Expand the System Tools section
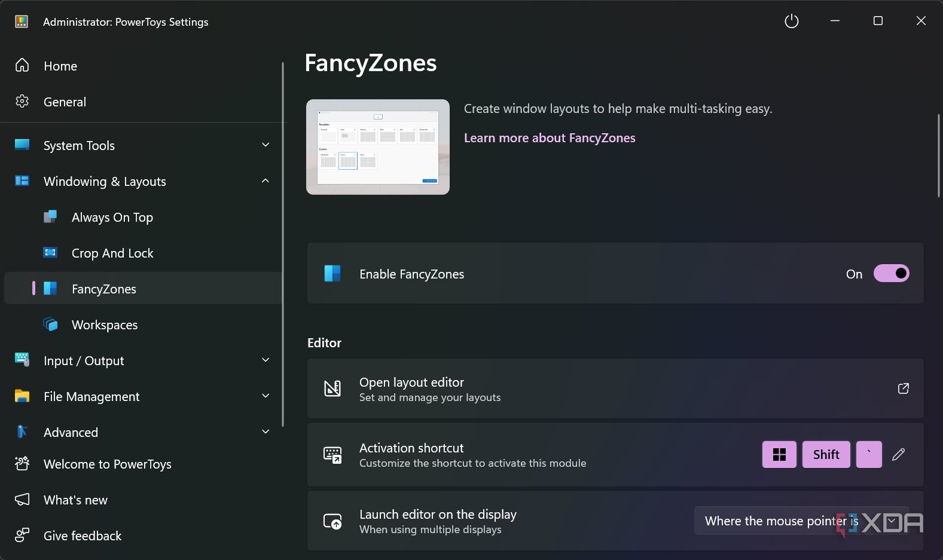This screenshot has height=560, width=943. point(265,145)
